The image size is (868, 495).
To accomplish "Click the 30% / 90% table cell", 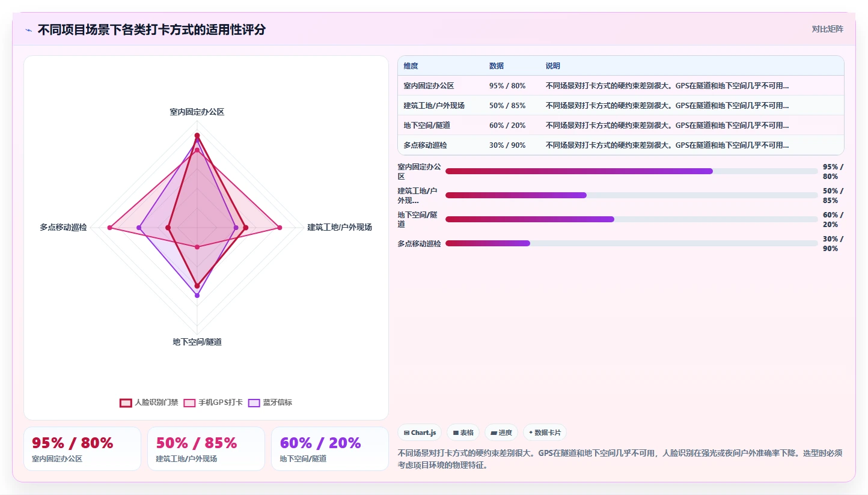I will point(507,145).
